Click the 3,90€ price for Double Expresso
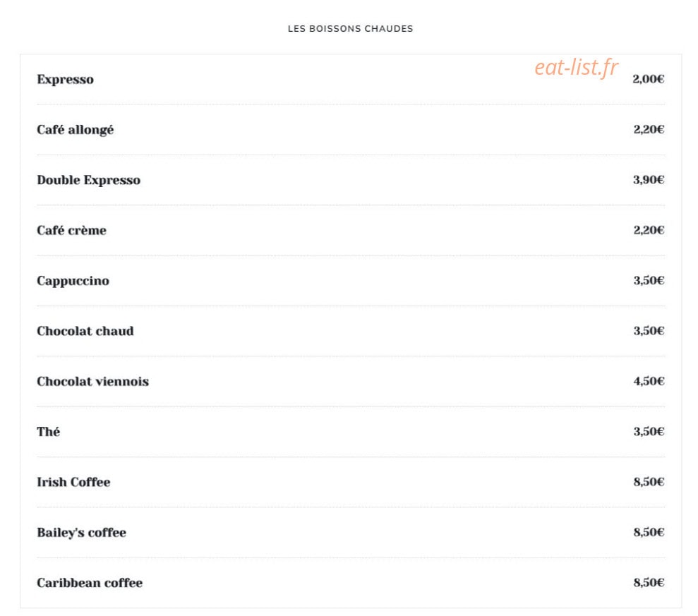 649,180
